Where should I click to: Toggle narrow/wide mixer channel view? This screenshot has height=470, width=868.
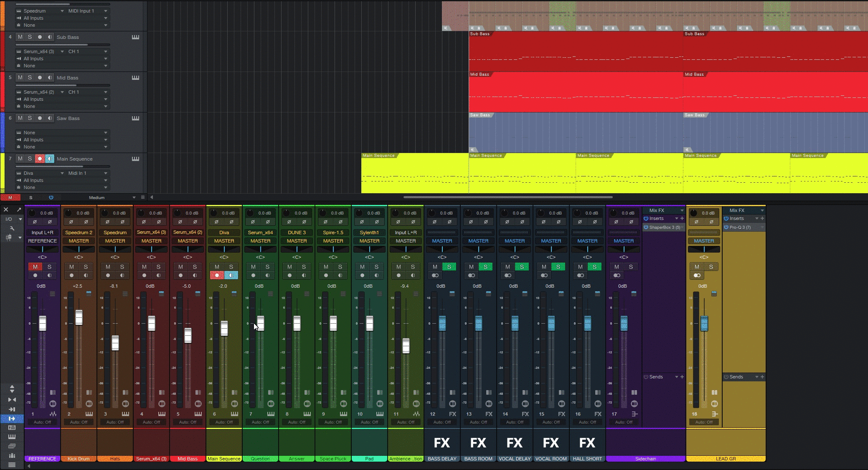click(12, 400)
